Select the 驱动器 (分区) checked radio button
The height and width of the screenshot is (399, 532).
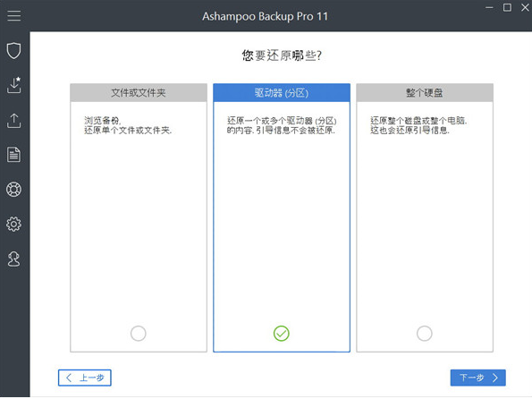click(282, 334)
